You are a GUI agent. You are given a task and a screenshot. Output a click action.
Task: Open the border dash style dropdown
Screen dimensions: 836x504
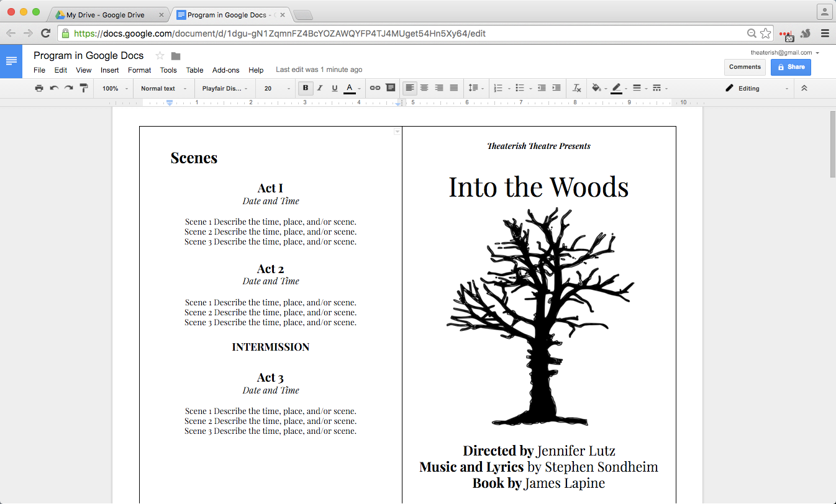pyautogui.click(x=660, y=88)
